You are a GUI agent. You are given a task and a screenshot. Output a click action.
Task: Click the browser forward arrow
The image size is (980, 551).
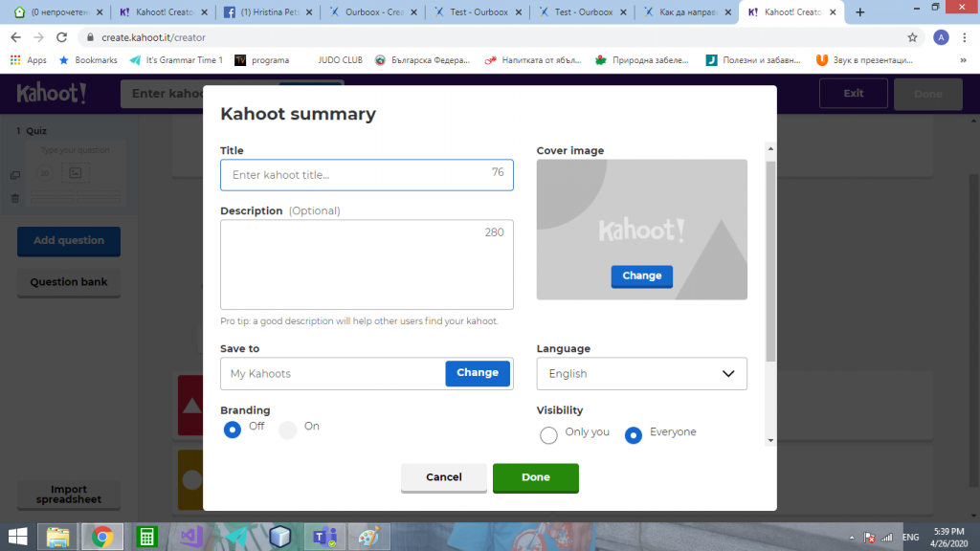[38, 37]
